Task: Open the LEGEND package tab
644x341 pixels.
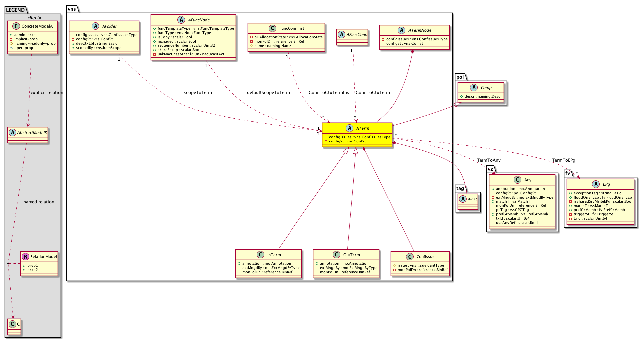Action: click(15, 10)
